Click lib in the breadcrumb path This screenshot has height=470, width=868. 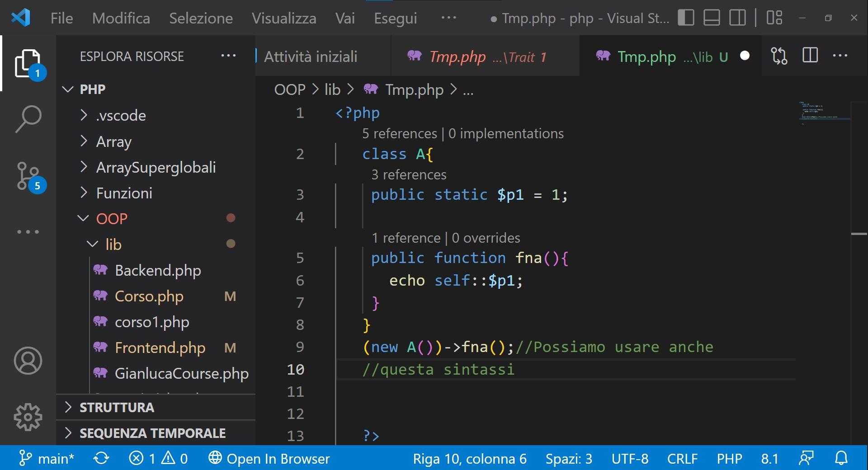(332, 89)
